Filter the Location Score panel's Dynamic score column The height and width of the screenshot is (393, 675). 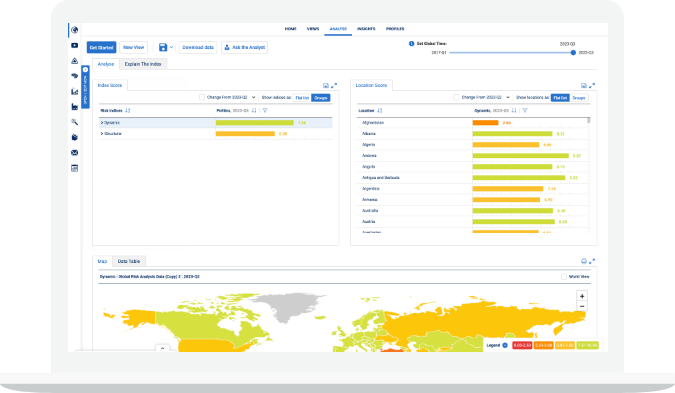click(x=525, y=111)
